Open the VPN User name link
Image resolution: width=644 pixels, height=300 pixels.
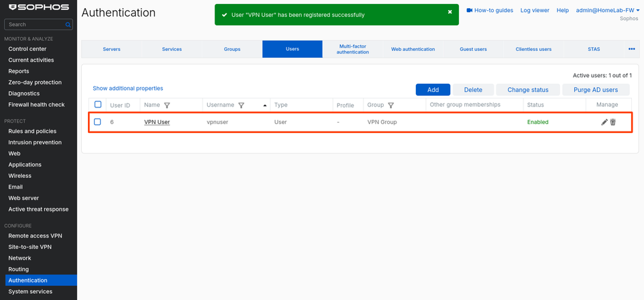tap(157, 122)
